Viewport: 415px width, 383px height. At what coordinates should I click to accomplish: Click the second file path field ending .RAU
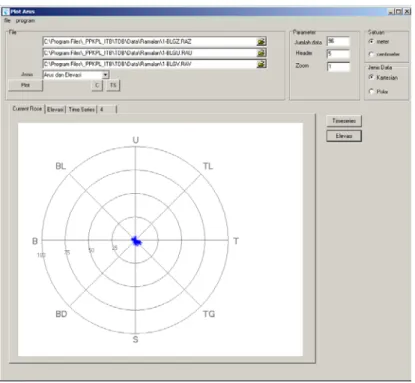click(x=150, y=53)
